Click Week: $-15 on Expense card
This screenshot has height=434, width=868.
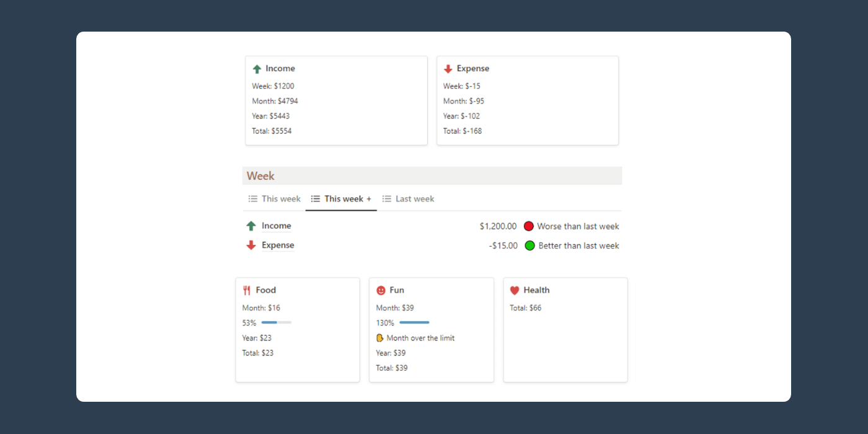click(462, 86)
